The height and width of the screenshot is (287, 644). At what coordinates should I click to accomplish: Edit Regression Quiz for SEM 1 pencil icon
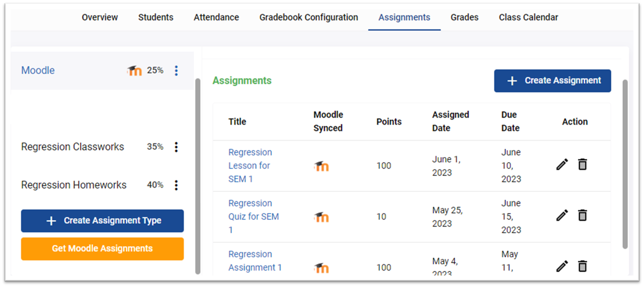click(562, 215)
